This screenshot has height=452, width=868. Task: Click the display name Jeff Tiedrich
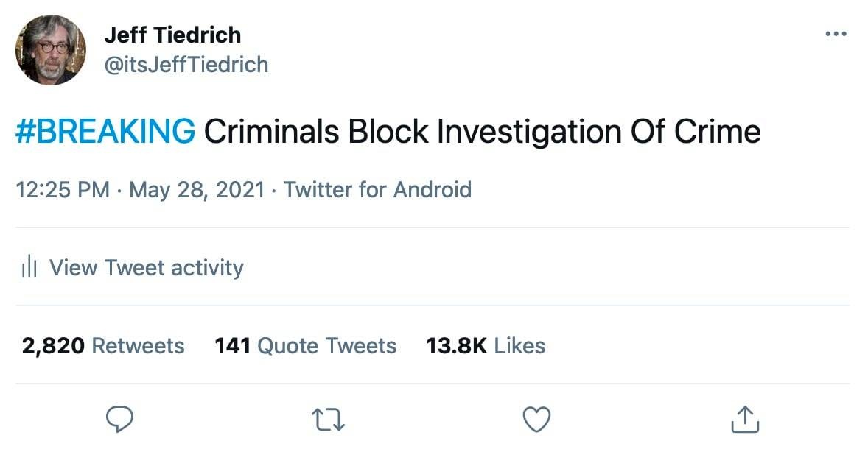172,35
